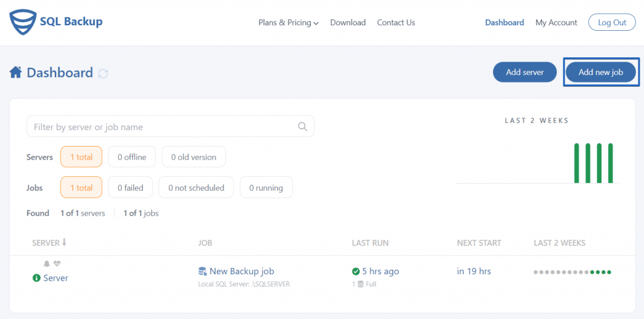644x319 pixels.
Task: Open the New Backup job link
Action: [x=241, y=271]
